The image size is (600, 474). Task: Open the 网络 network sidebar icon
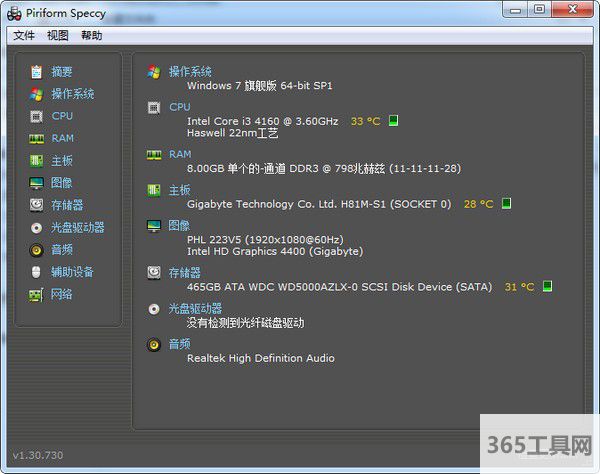[36, 294]
